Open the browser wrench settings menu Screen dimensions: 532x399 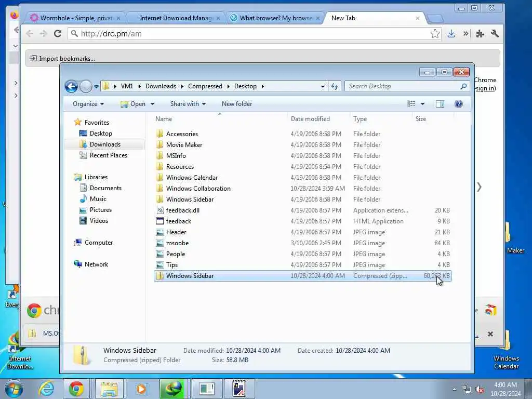[x=495, y=33]
